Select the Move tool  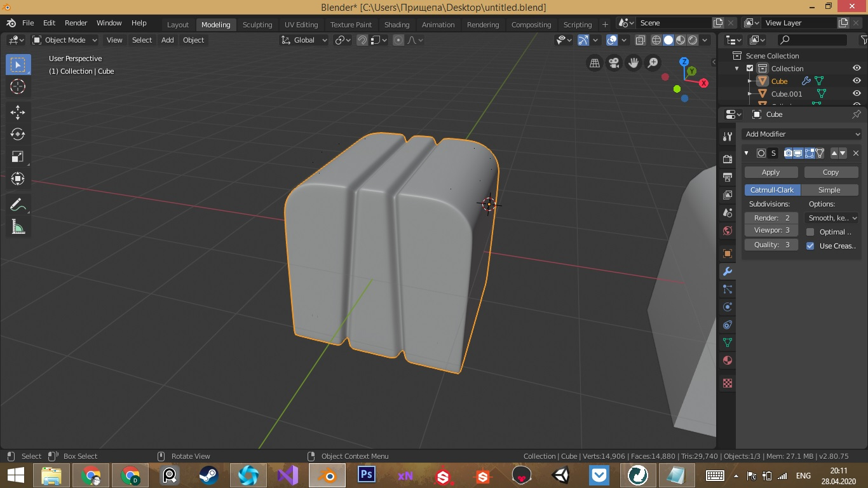(x=18, y=112)
